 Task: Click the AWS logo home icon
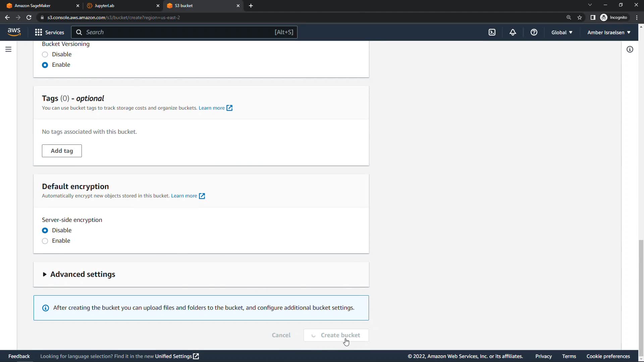click(x=14, y=32)
